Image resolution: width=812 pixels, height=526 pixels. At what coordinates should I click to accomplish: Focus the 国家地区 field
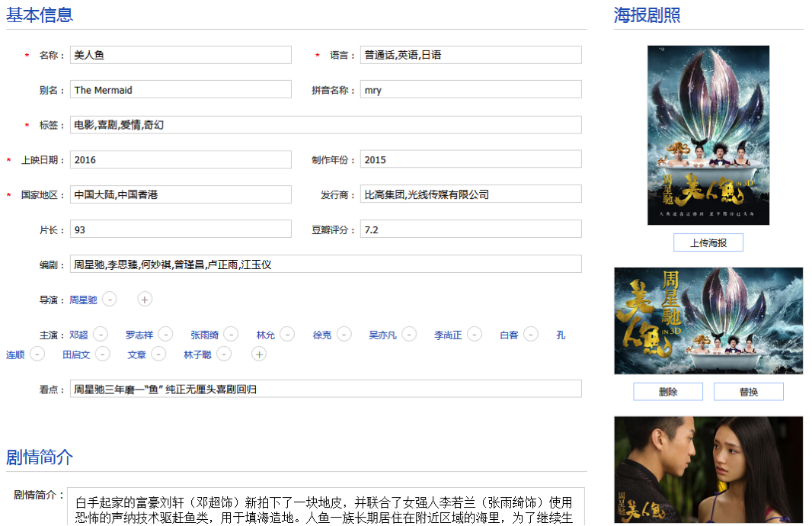click(x=181, y=194)
